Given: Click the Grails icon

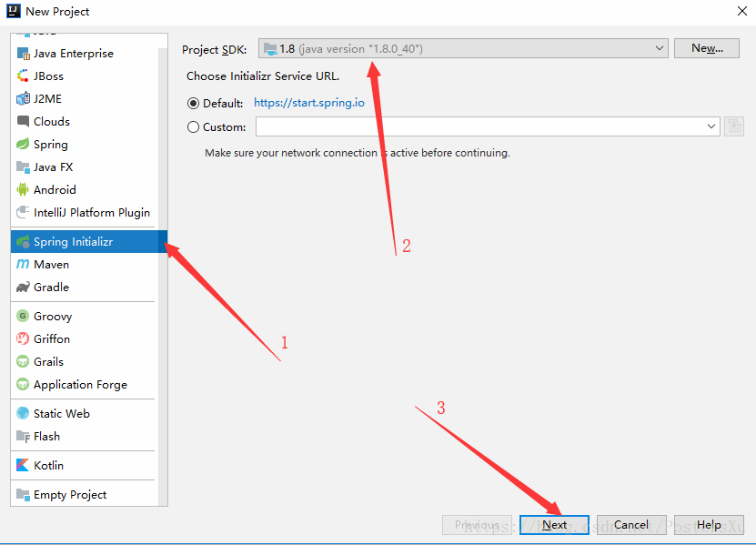Looking at the screenshot, I should pos(23,361).
